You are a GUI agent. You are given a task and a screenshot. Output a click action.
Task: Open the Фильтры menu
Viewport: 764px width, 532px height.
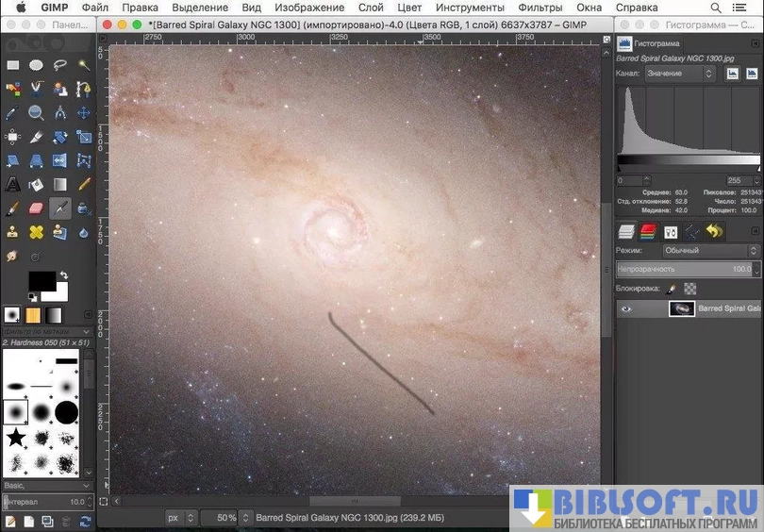(x=540, y=8)
